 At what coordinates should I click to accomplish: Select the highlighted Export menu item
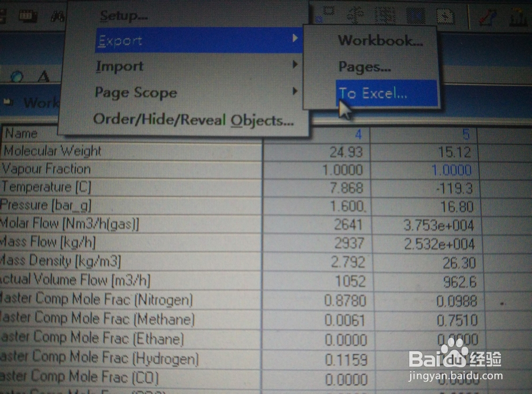pyautogui.click(x=199, y=40)
